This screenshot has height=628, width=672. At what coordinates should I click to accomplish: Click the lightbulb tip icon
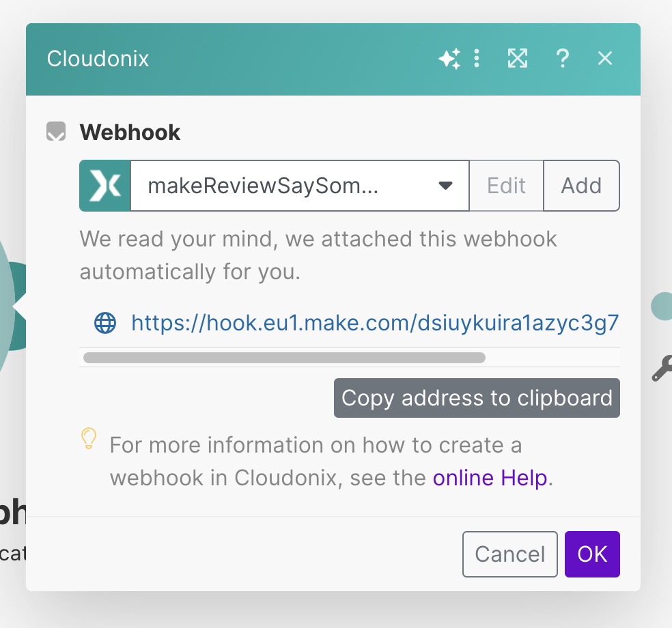point(89,438)
